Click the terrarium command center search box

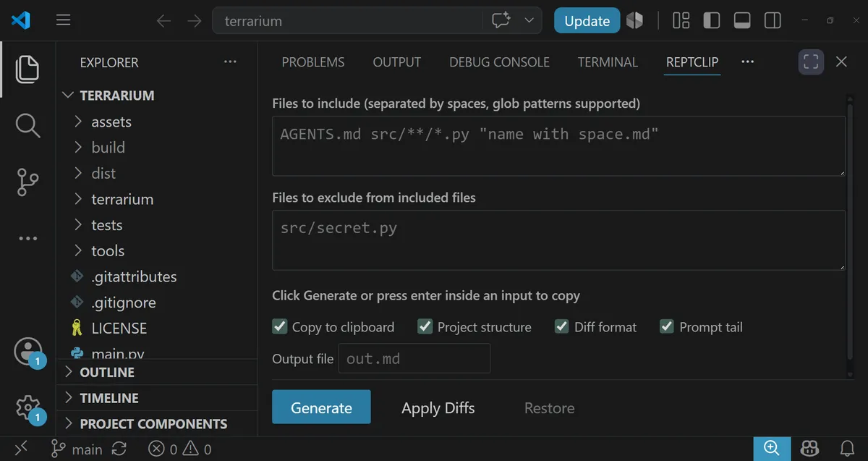click(347, 21)
